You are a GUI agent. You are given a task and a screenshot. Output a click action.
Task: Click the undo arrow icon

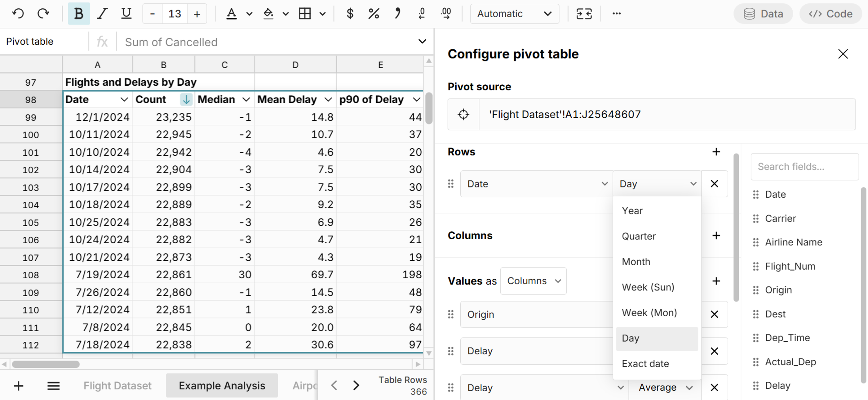(18, 13)
